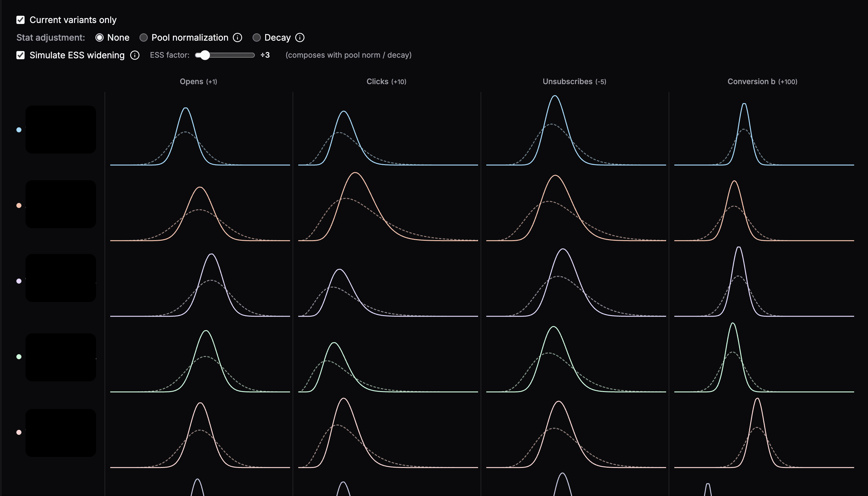The image size is (868, 496).
Task: Click the ESS factor label
Action: click(169, 55)
